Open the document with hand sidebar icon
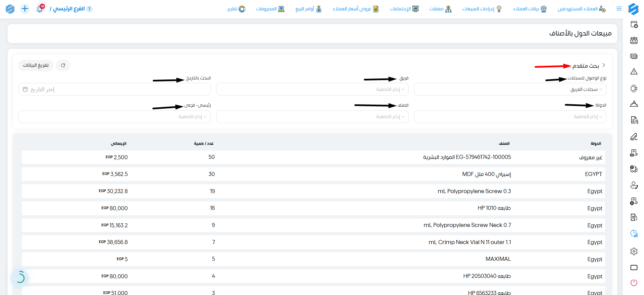This screenshot has height=295, width=644. pyautogui.click(x=634, y=217)
